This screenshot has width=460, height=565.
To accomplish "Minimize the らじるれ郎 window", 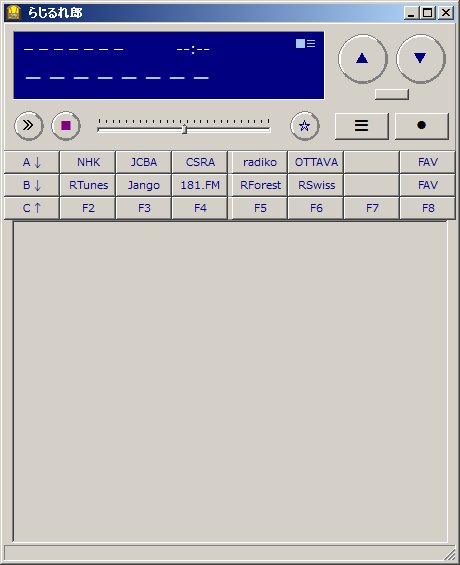I will coord(411,13).
